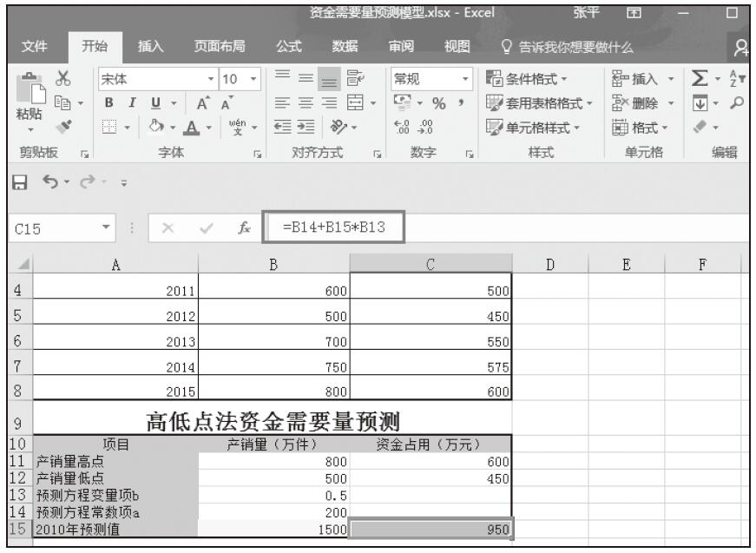Switch to the 插入 (Insert) tab
756x553 pixels.
point(153,44)
